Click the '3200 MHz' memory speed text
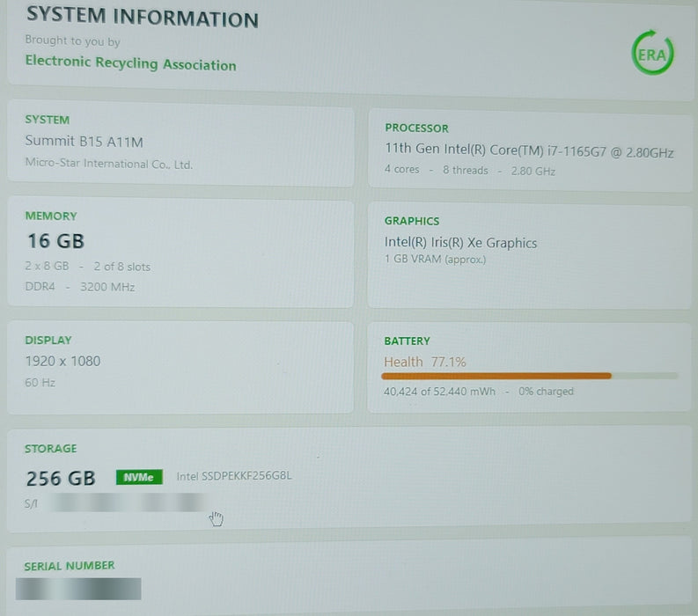Image resolution: width=698 pixels, height=616 pixels. coord(107,287)
